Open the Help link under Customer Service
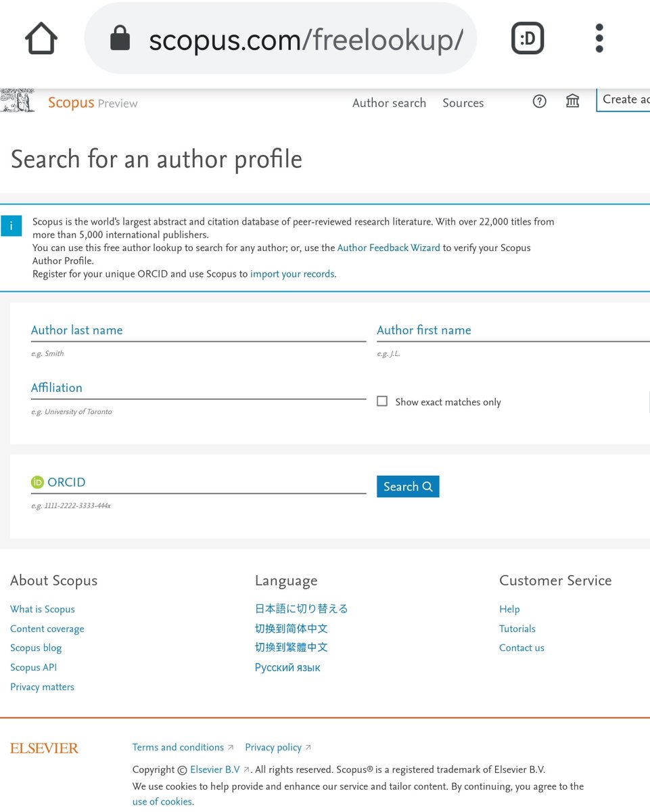Viewport: 650px width, 812px height. click(x=509, y=609)
